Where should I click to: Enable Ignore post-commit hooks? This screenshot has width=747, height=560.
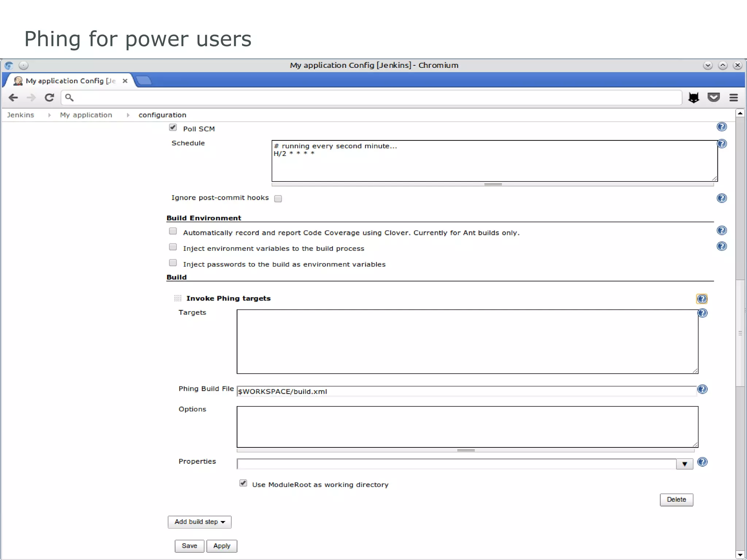pos(278,199)
